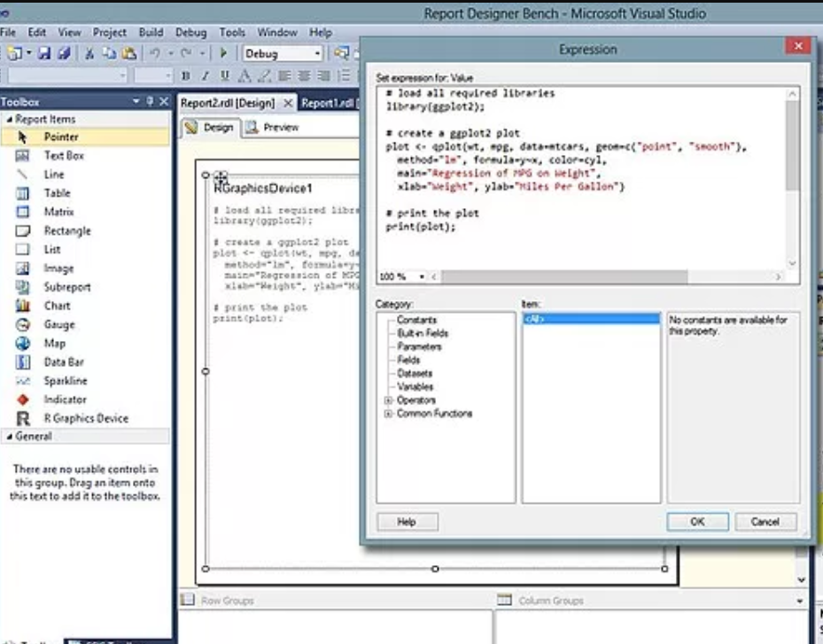
Task: Set left text alignment
Action: point(284,76)
